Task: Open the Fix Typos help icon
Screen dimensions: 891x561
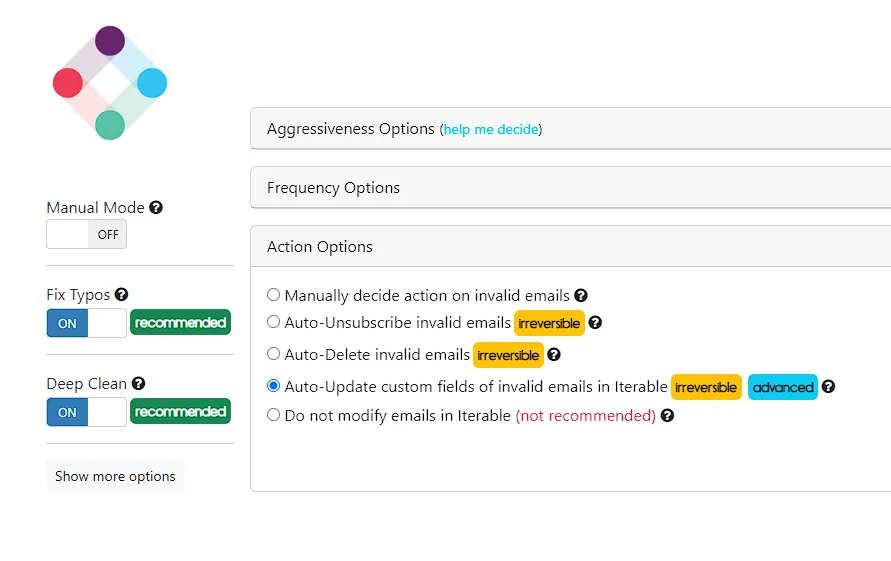Action: click(122, 294)
